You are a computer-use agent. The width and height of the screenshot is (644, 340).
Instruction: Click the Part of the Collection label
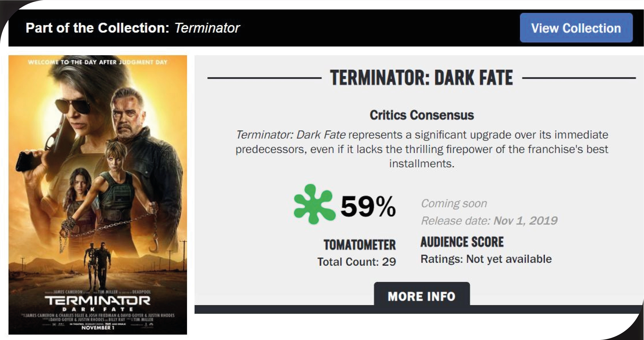pos(98,28)
